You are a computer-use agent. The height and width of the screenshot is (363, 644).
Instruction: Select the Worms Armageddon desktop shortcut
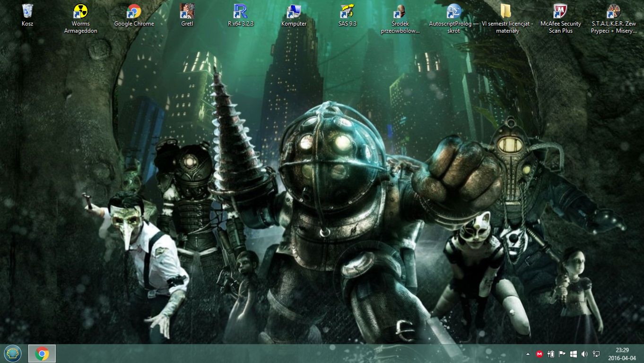coord(80,18)
